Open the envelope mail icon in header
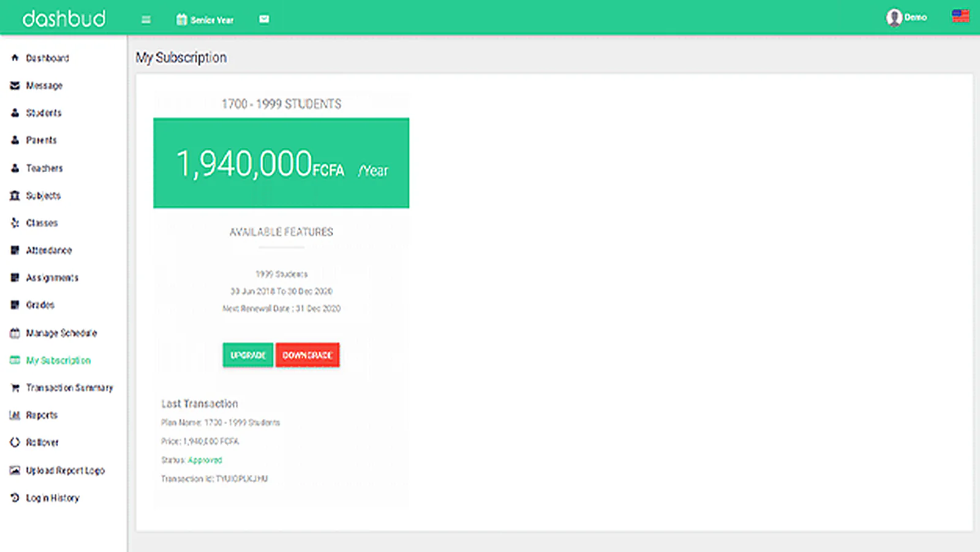Viewport: 980px width, 552px height. click(x=264, y=19)
